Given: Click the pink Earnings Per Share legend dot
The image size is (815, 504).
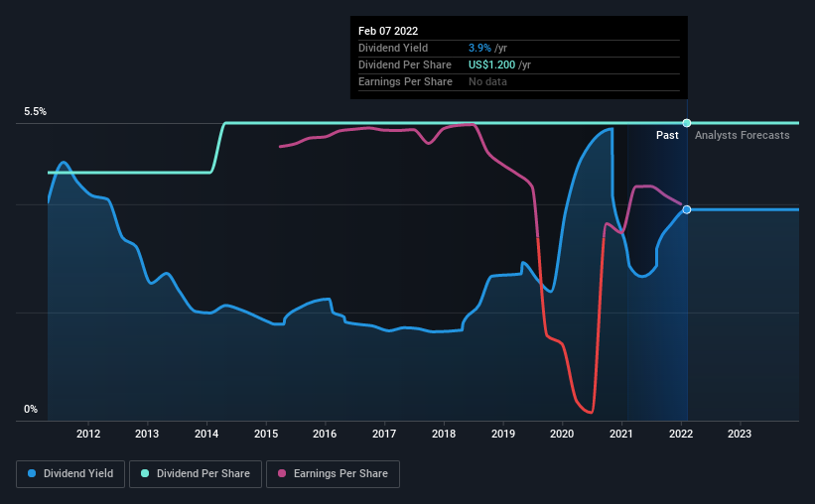Looking at the screenshot, I should pyautogui.click(x=282, y=473).
